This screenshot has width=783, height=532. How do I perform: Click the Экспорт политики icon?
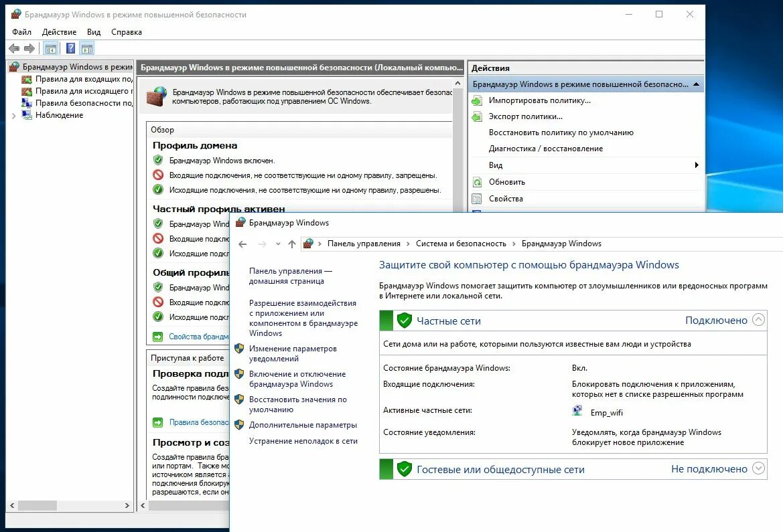coord(477,117)
